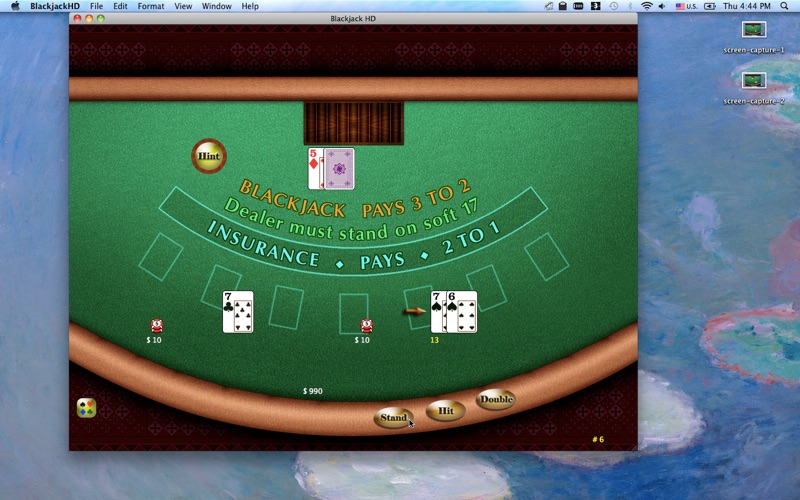Image resolution: width=800 pixels, height=500 pixels.
Task: Open the Window menu
Action: coord(216,6)
